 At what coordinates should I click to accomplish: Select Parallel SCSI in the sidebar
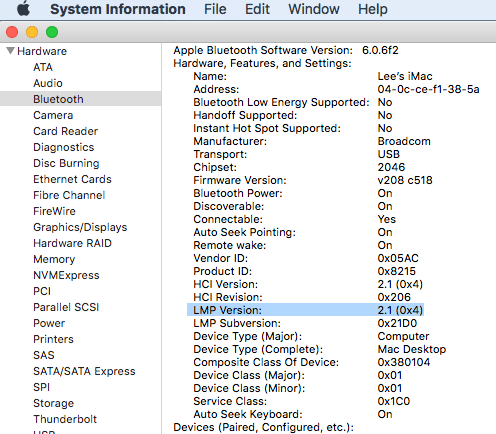66,307
